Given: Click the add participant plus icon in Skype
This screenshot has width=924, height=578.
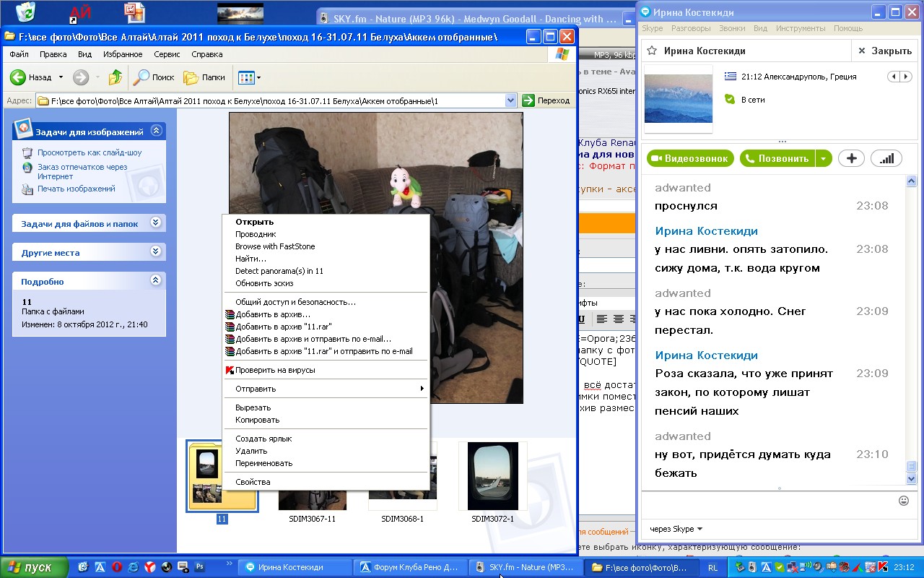Looking at the screenshot, I should (851, 158).
